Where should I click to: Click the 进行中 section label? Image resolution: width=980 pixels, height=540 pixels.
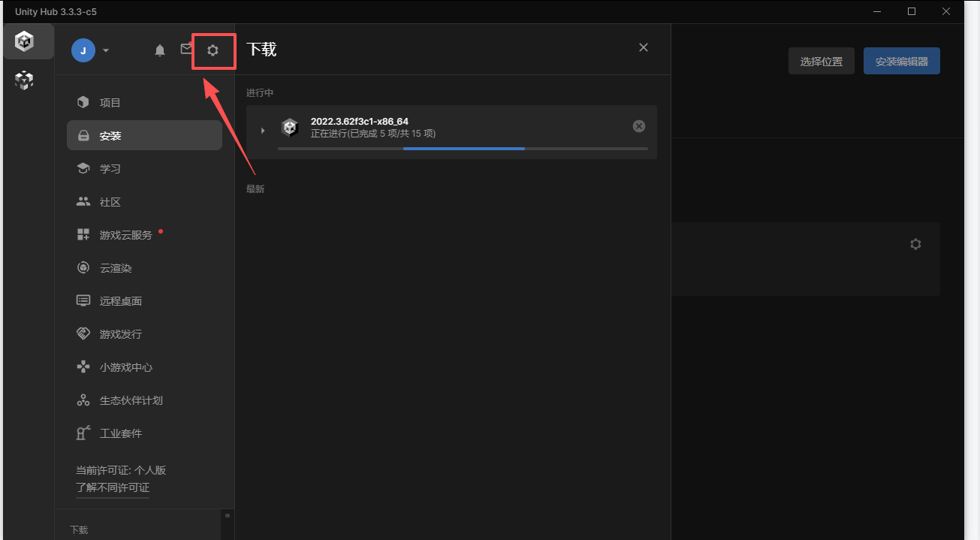260,92
